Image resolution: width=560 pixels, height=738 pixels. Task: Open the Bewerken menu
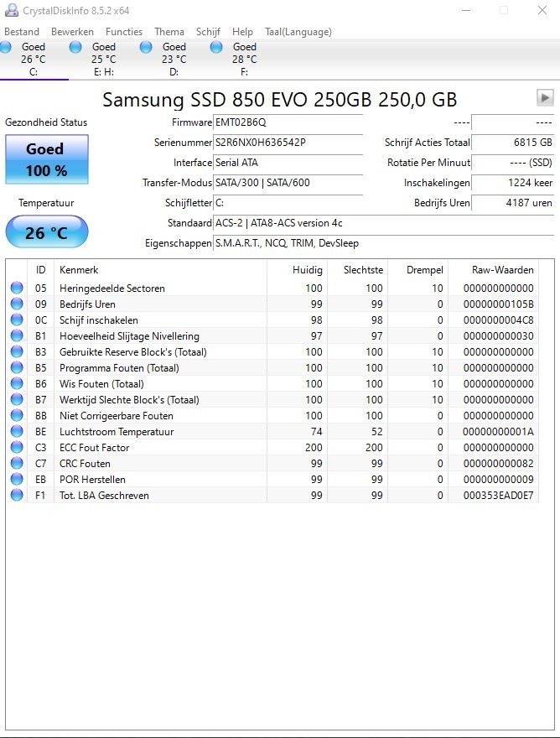(72, 32)
